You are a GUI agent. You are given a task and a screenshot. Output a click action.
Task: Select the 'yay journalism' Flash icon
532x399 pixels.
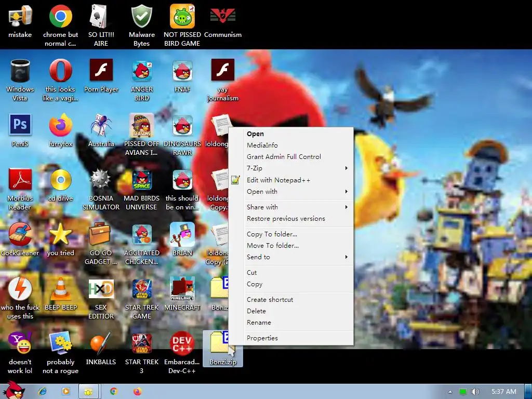(222, 70)
